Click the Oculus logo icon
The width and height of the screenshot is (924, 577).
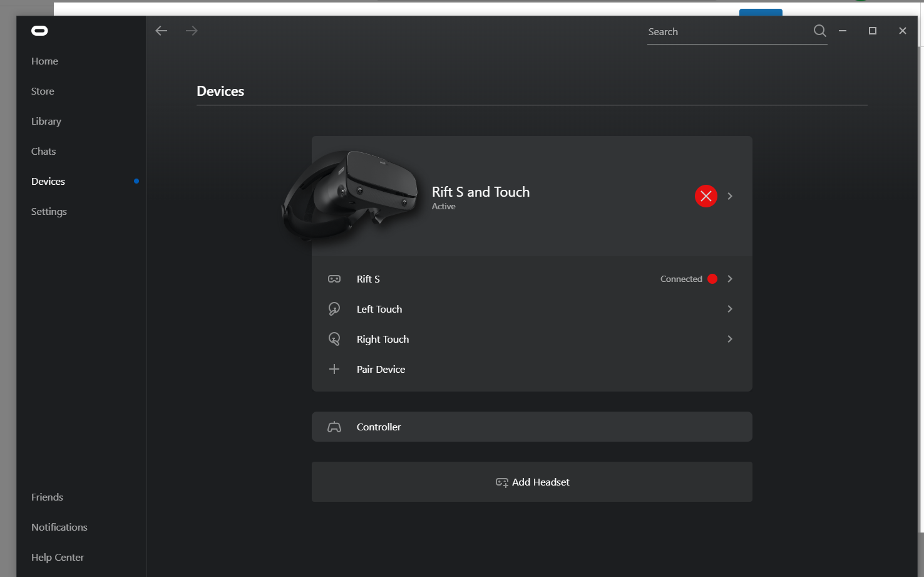(39, 31)
